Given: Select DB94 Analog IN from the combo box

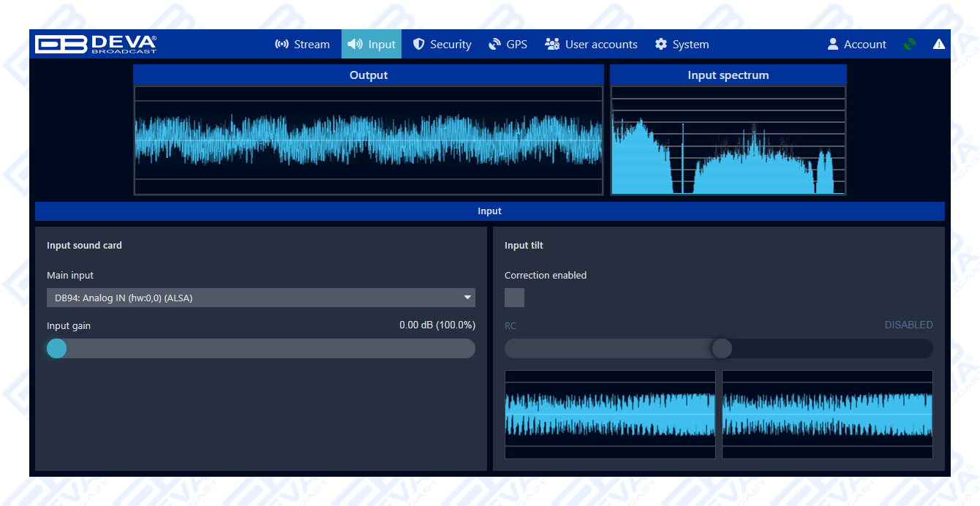Looking at the screenshot, I should pyautogui.click(x=261, y=298).
